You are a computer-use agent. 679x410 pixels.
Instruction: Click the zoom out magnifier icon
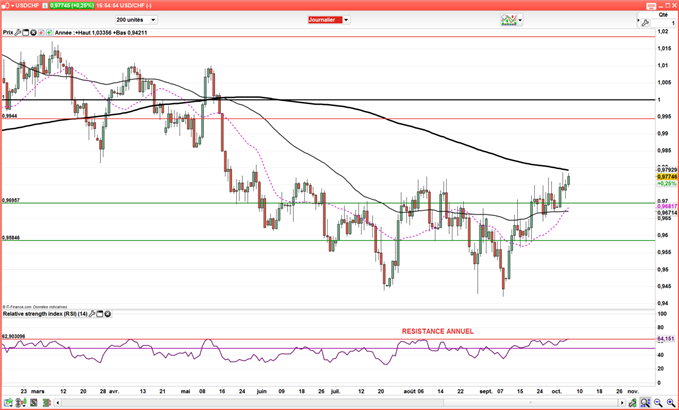coord(658,403)
